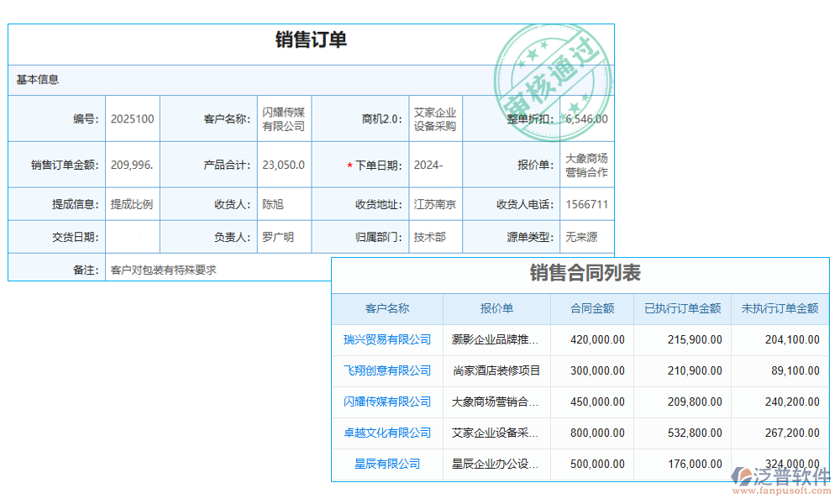
Task: Open 飞翔创意有限公司 customer link
Action: [x=386, y=370]
